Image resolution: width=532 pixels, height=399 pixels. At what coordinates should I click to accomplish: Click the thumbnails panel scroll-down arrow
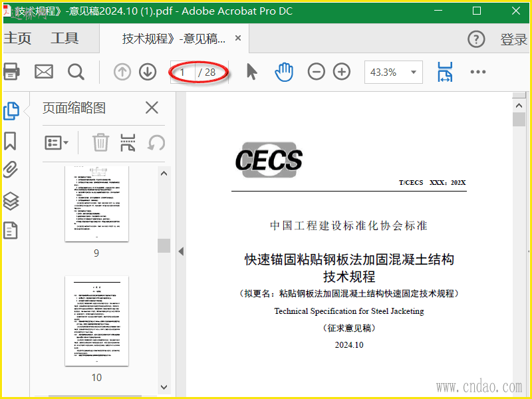coord(164,387)
